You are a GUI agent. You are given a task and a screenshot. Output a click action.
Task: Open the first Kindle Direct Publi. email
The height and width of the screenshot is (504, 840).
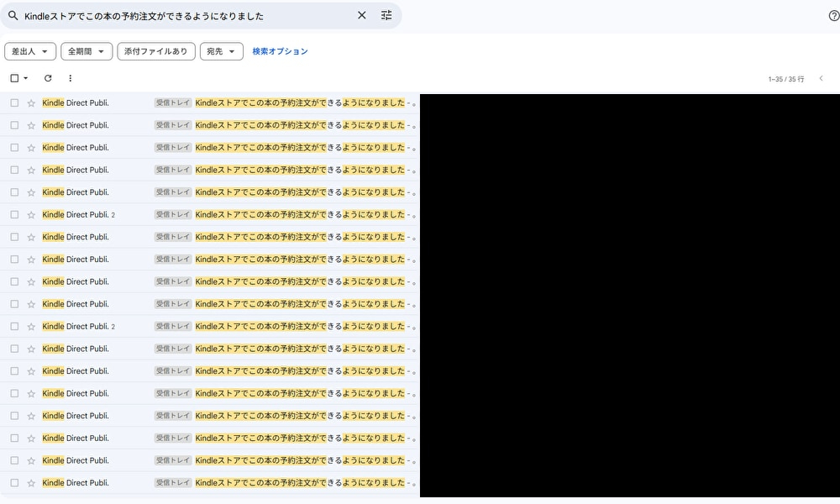click(210, 102)
